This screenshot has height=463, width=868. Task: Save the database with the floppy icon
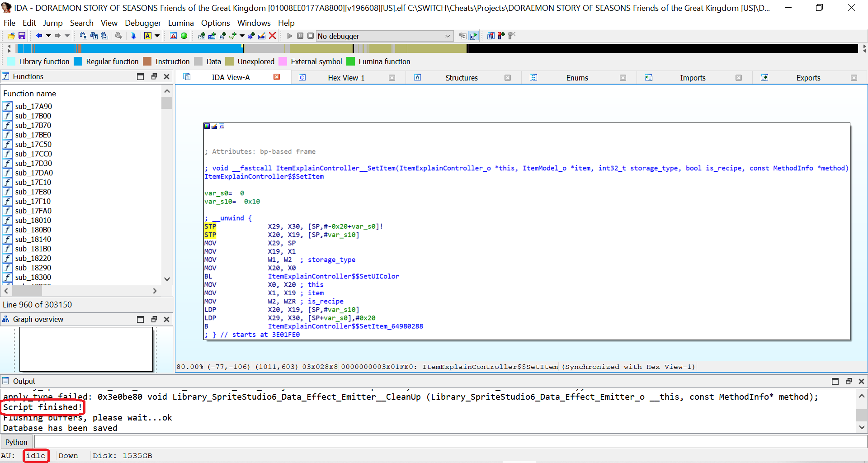(22, 36)
